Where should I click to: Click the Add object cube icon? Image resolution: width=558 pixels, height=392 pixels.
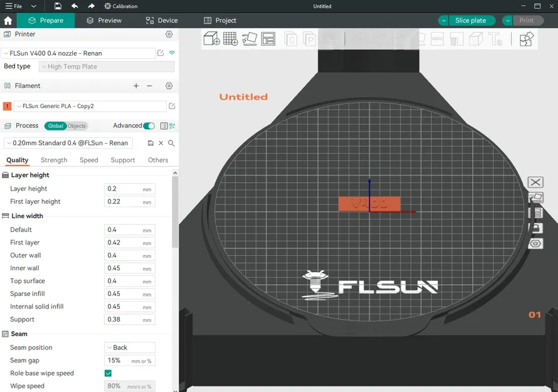click(x=211, y=38)
